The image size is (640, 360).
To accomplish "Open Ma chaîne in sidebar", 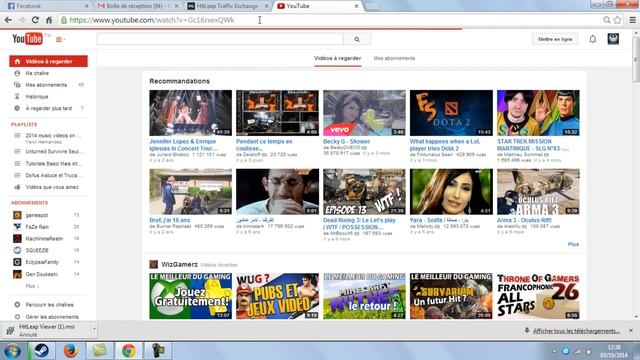I will click(37, 73).
